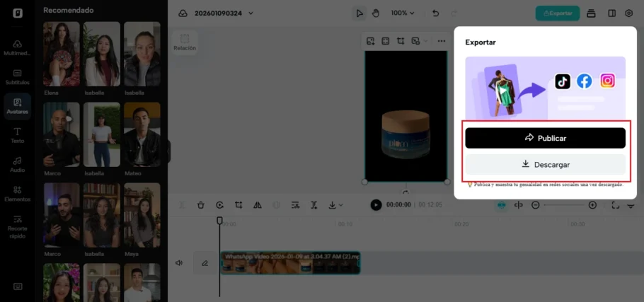Open the Recorte rápido panel
Image resolution: width=644 pixels, height=302 pixels.
point(17,226)
